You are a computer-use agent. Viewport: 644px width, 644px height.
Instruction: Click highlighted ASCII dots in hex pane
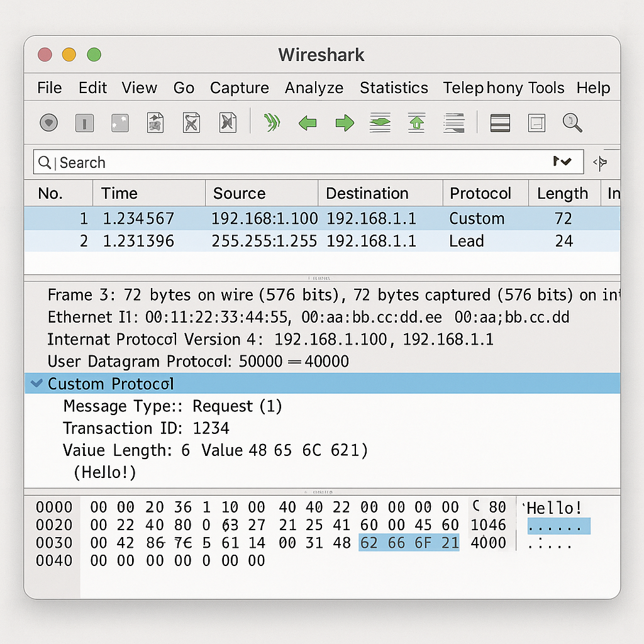(x=559, y=526)
